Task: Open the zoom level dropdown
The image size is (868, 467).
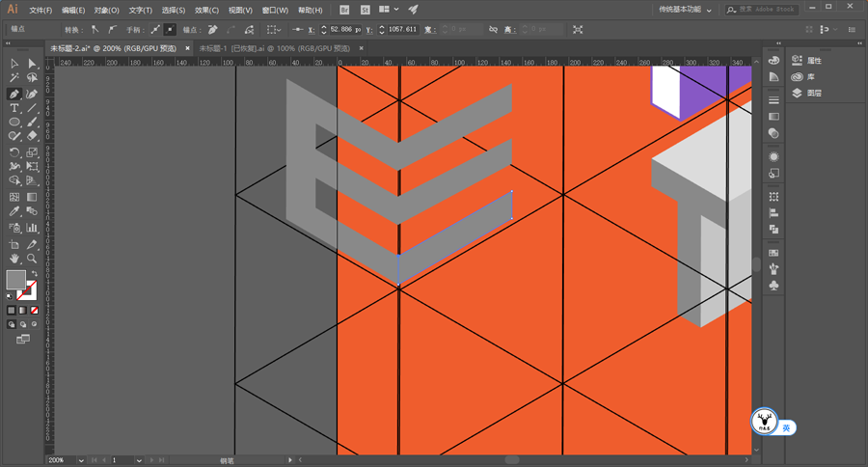Action: click(x=81, y=460)
